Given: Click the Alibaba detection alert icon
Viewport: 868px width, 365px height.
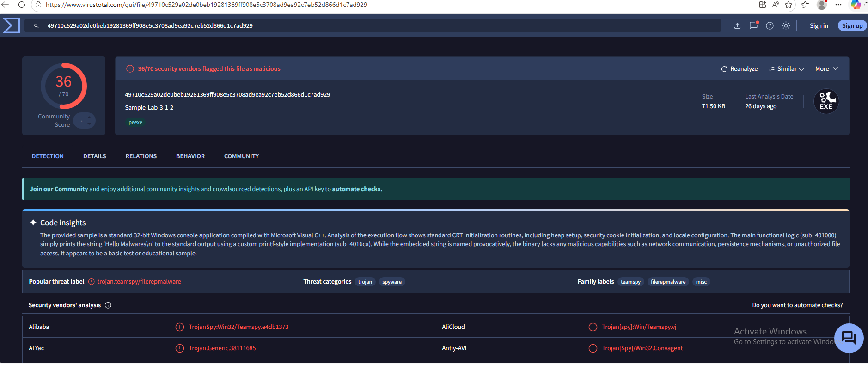Looking at the screenshot, I should coord(180,327).
